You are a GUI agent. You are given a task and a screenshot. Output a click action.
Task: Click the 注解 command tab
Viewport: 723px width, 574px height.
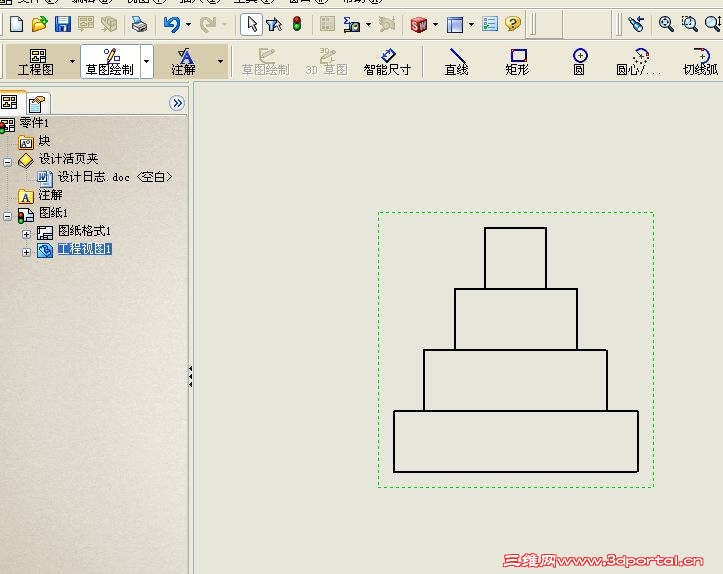click(x=184, y=62)
